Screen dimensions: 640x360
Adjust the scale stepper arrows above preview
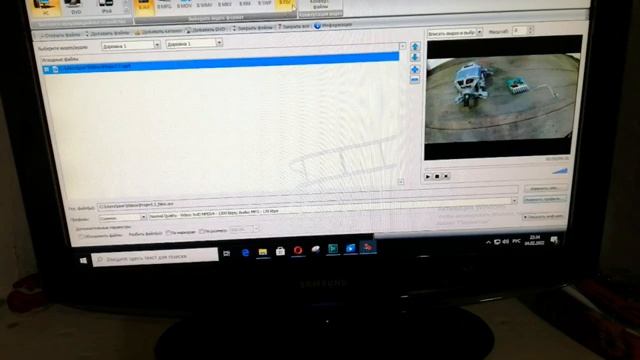tap(531, 30)
